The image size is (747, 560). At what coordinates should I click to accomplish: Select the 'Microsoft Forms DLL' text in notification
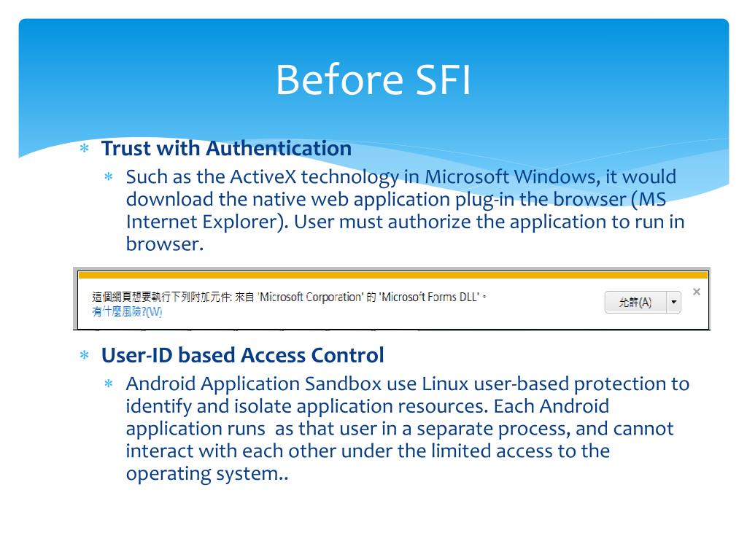(429, 297)
